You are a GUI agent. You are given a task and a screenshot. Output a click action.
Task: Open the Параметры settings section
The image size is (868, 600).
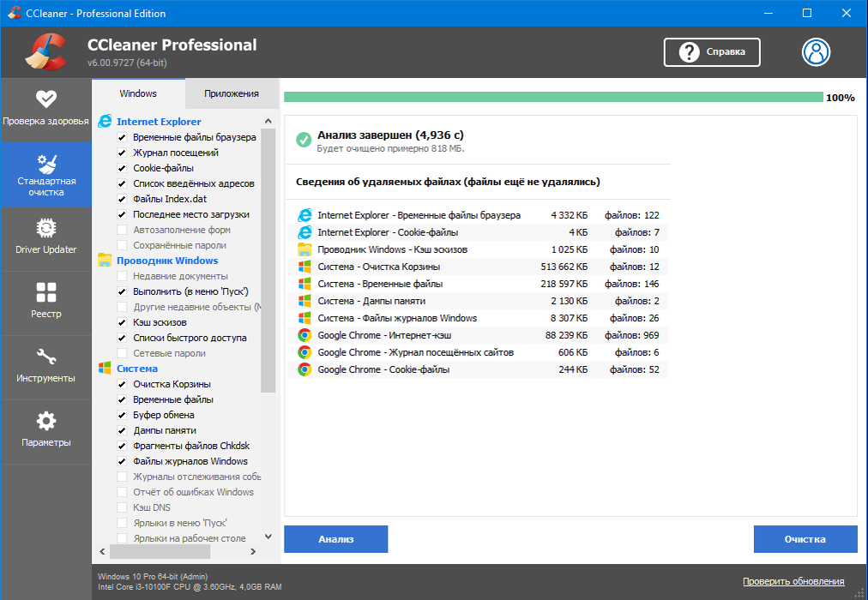[46, 431]
